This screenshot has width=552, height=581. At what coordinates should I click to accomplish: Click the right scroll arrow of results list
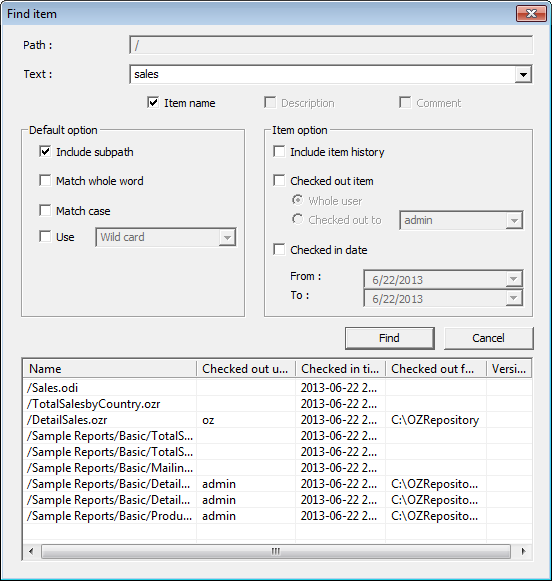coord(523,551)
